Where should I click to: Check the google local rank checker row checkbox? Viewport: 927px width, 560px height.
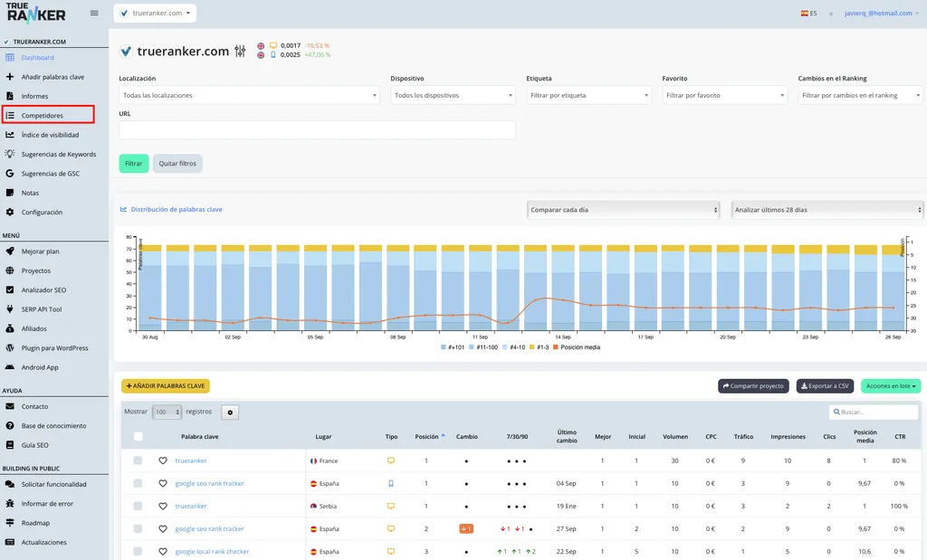click(138, 552)
